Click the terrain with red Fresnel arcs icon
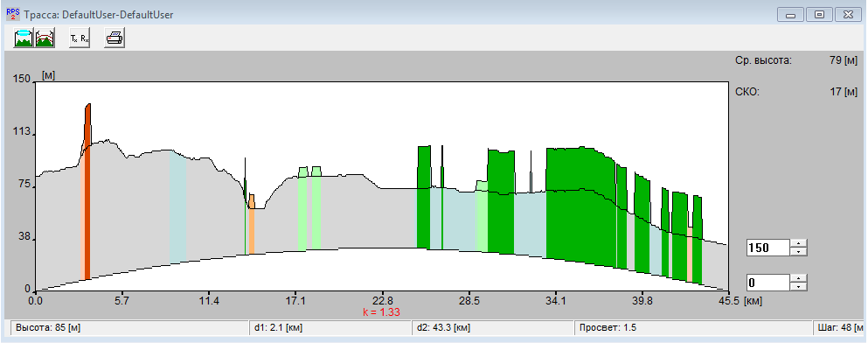The width and height of the screenshot is (868, 343). click(45, 38)
